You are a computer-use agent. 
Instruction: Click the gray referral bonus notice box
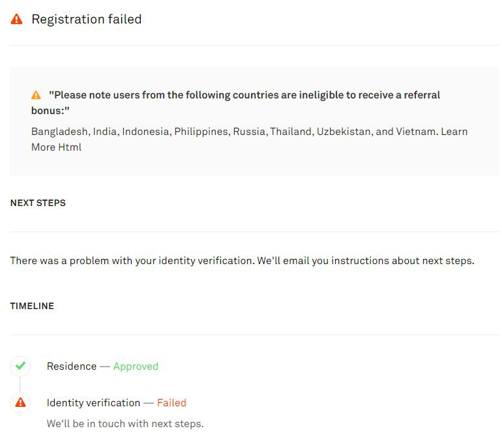[254, 121]
